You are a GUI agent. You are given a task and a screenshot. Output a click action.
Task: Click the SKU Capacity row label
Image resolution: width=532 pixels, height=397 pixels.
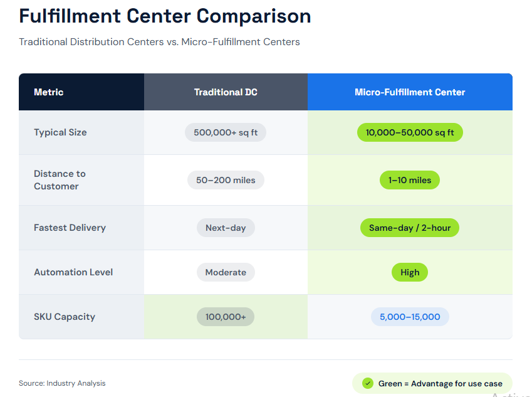click(65, 317)
